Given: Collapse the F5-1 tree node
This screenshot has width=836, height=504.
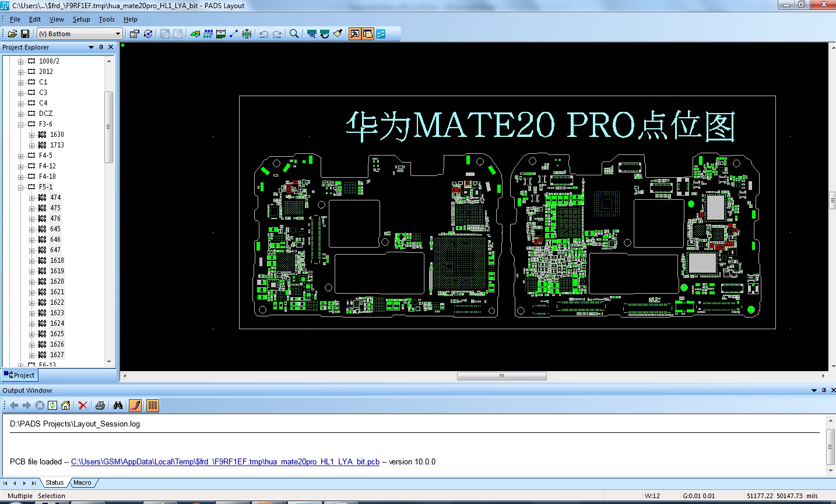Looking at the screenshot, I should [x=21, y=188].
